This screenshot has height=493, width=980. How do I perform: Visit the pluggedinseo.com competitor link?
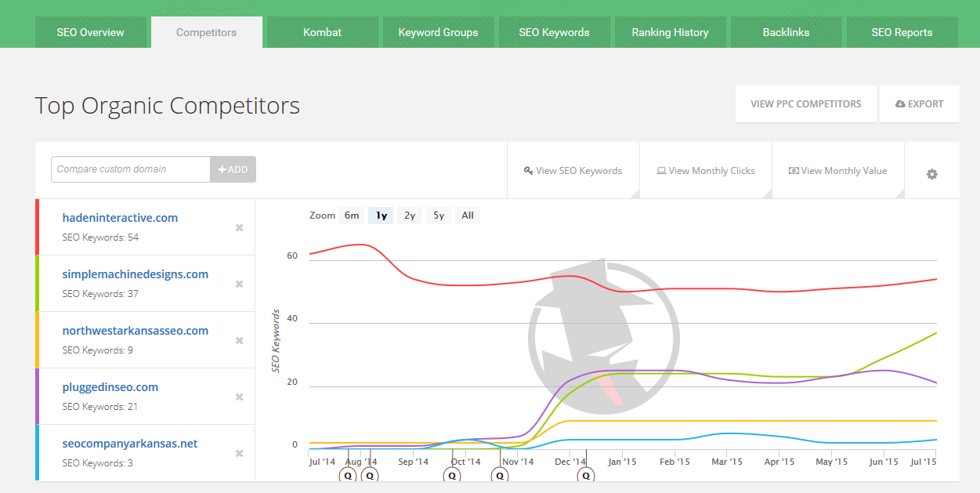click(x=110, y=387)
